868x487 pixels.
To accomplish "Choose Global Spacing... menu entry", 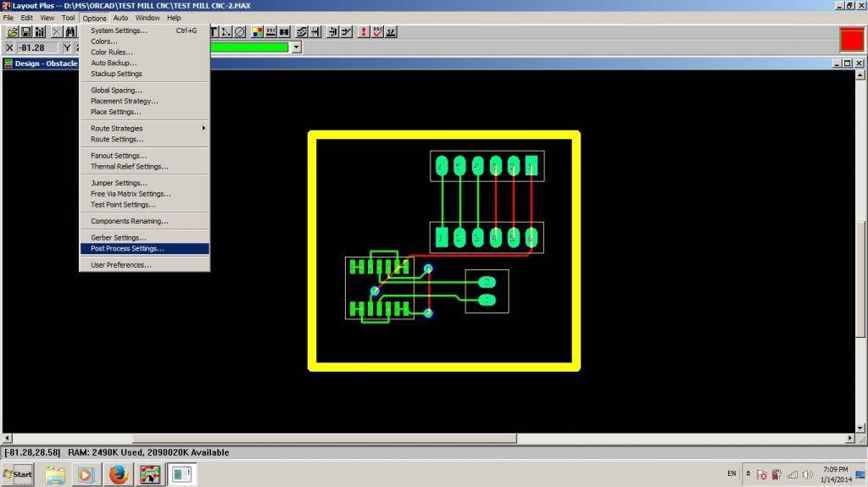I will (144, 91).
